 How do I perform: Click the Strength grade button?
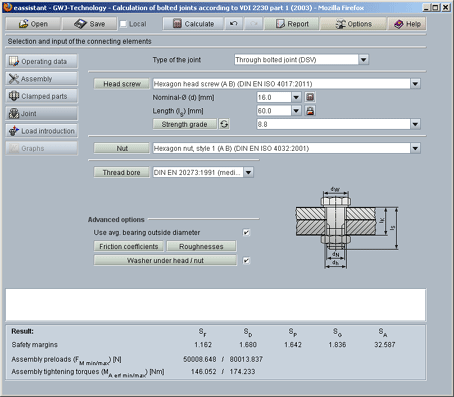(184, 124)
